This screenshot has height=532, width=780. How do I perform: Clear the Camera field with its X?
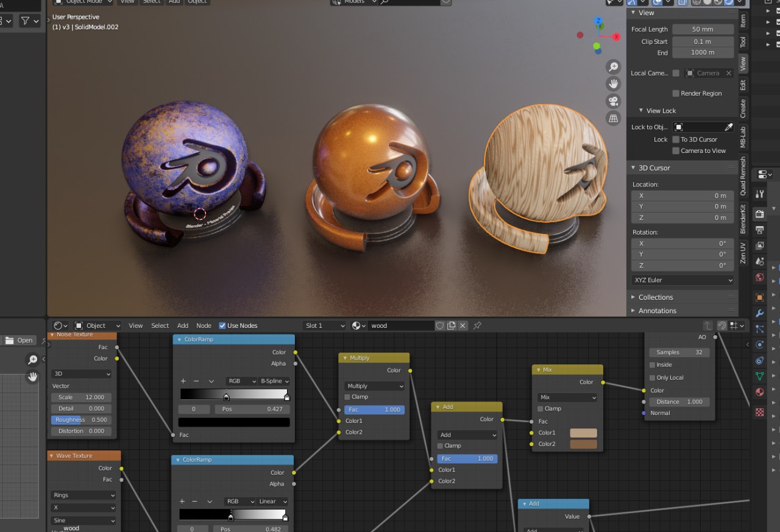(x=728, y=73)
